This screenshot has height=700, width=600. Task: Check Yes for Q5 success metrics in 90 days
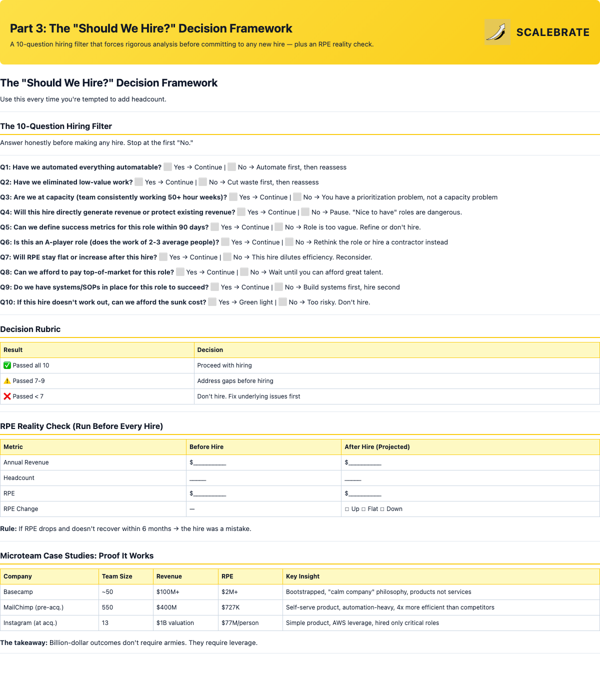tap(215, 227)
